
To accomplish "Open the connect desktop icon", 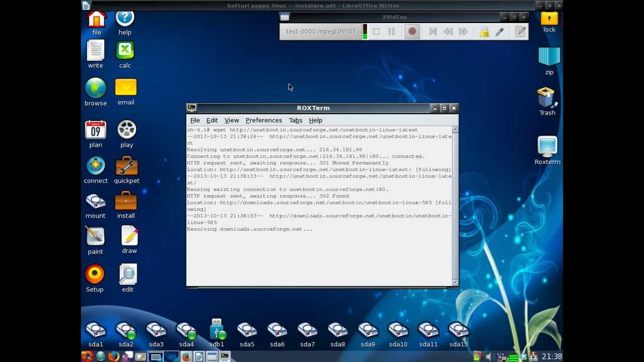I will coord(96,170).
